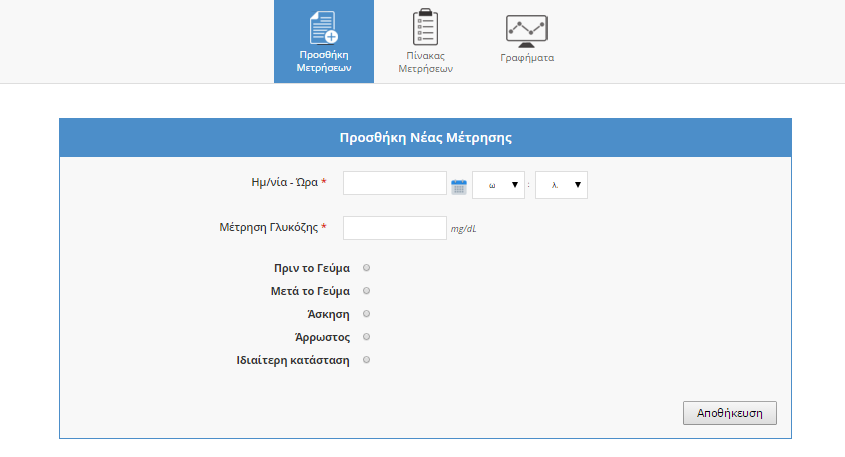Image resolution: width=845 pixels, height=457 pixels.
Task: Expand the minutes (λ) dropdown
Action: pos(561,185)
